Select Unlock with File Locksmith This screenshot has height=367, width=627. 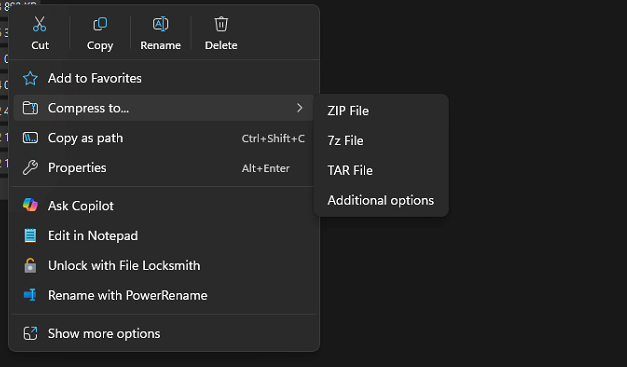[x=163, y=265]
